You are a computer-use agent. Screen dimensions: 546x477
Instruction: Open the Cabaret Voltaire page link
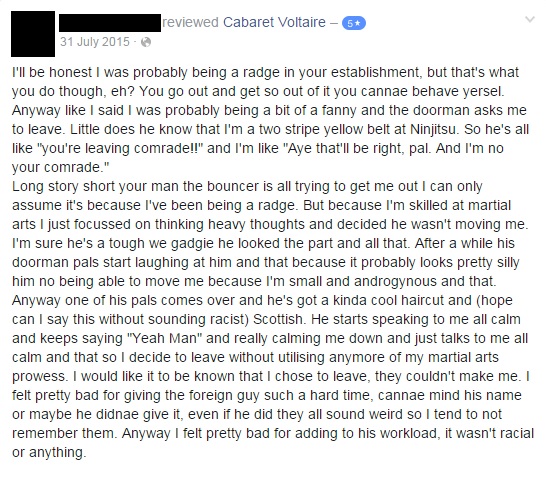coord(274,22)
